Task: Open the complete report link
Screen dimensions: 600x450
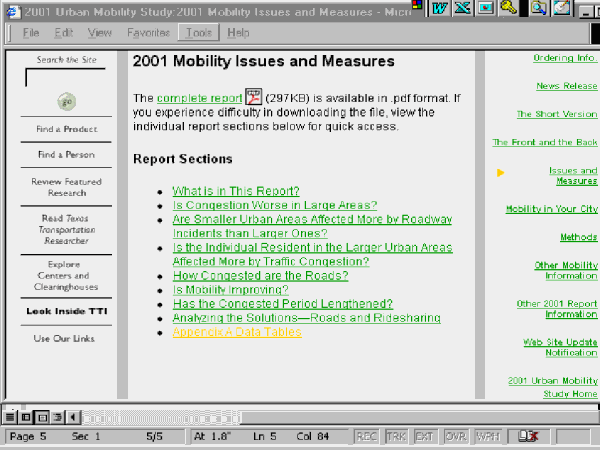Action: [200, 99]
